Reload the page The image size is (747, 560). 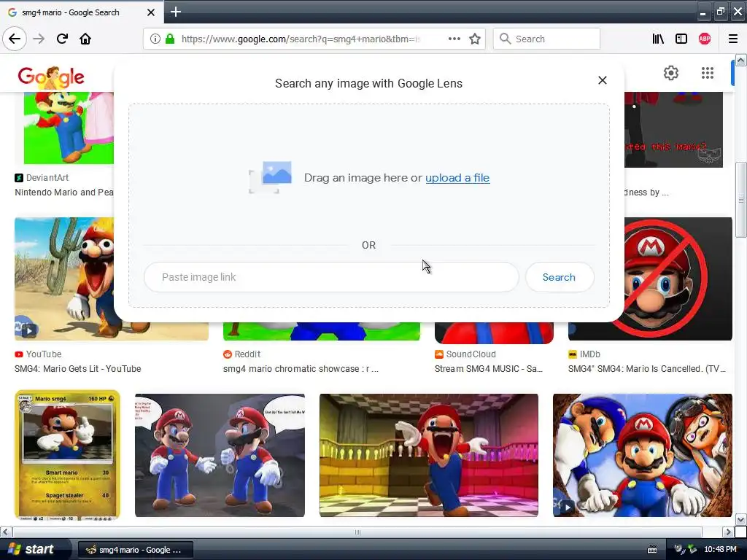62,39
